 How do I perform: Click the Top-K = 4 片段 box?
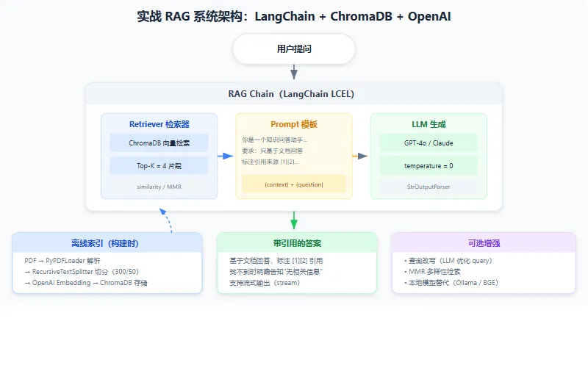pos(159,166)
